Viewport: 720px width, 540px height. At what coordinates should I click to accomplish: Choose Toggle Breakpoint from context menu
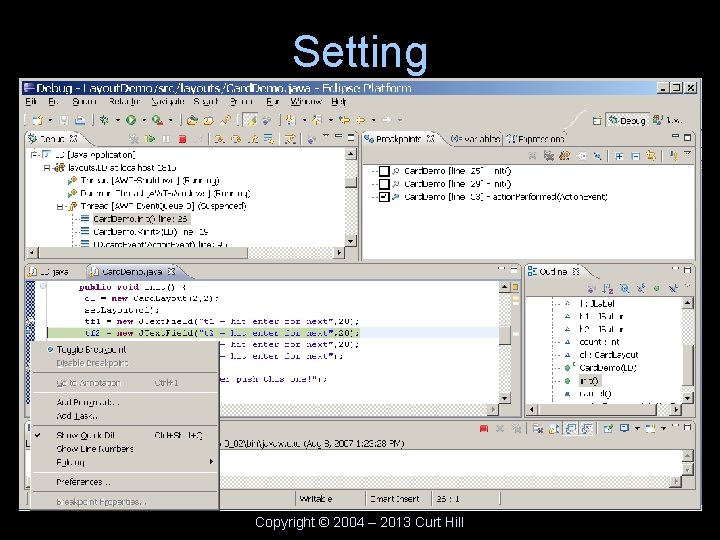point(124,349)
